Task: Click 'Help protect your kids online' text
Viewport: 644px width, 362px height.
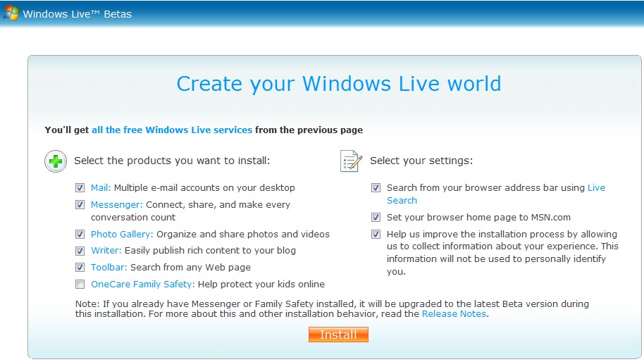Action: [261, 284]
